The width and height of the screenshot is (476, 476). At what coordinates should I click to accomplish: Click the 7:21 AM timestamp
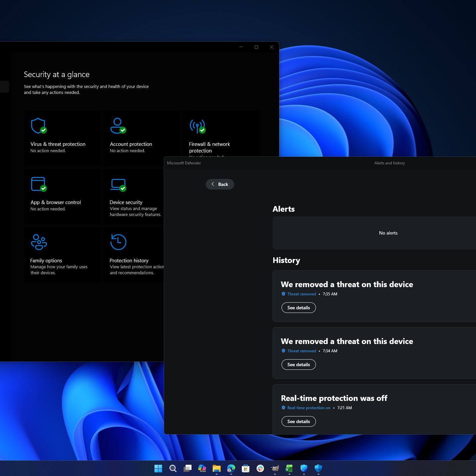345,408
